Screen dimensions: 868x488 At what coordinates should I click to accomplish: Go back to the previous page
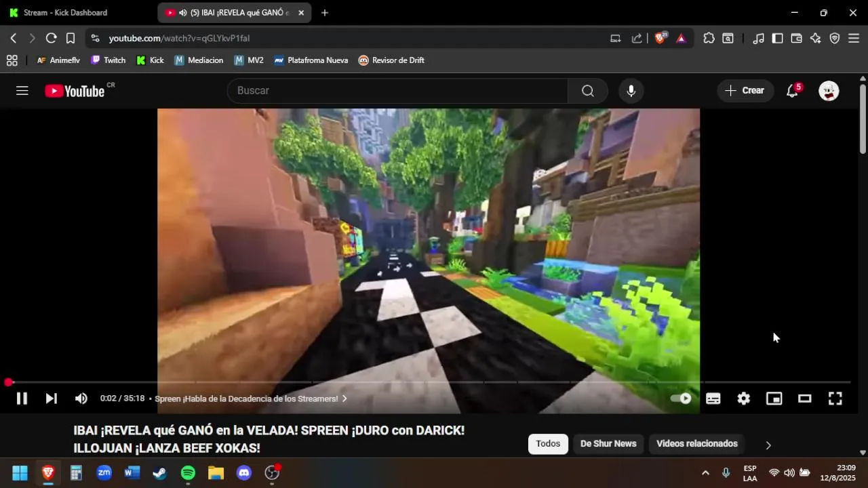[x=14, y=39]
